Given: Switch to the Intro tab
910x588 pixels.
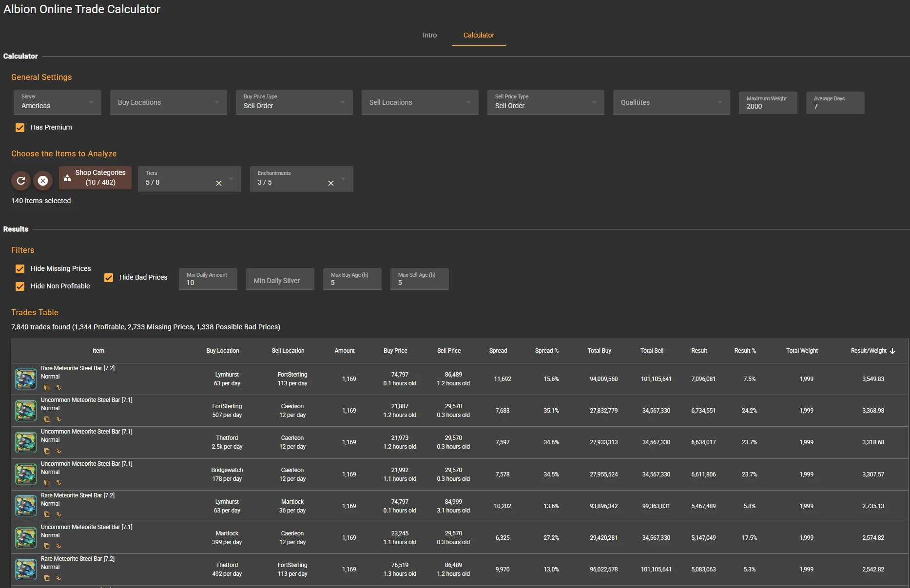Looking at the screenshot, I should click(x=429, y=35).
